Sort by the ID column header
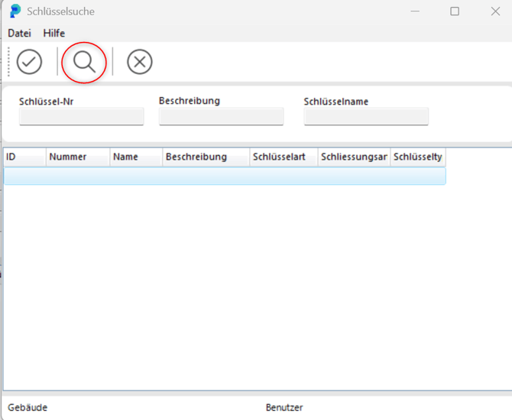The height and width of the screenshot is (420, 512). tap(24, 157)
